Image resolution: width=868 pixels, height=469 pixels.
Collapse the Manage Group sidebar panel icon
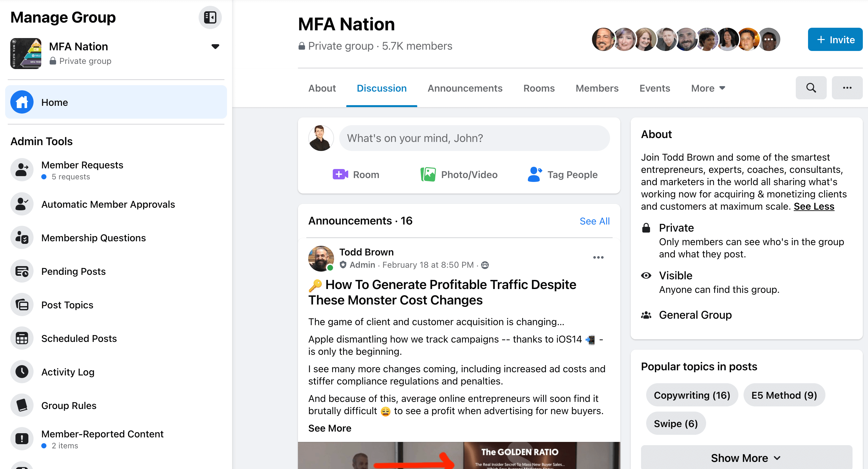click(210, 17)
